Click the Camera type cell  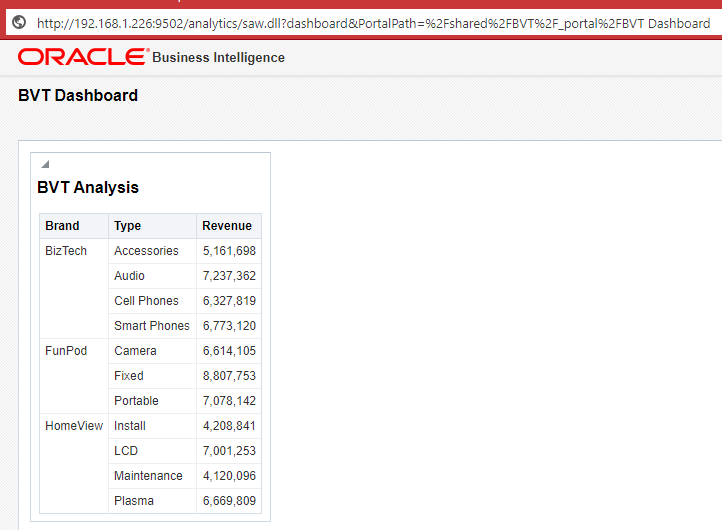152,351
